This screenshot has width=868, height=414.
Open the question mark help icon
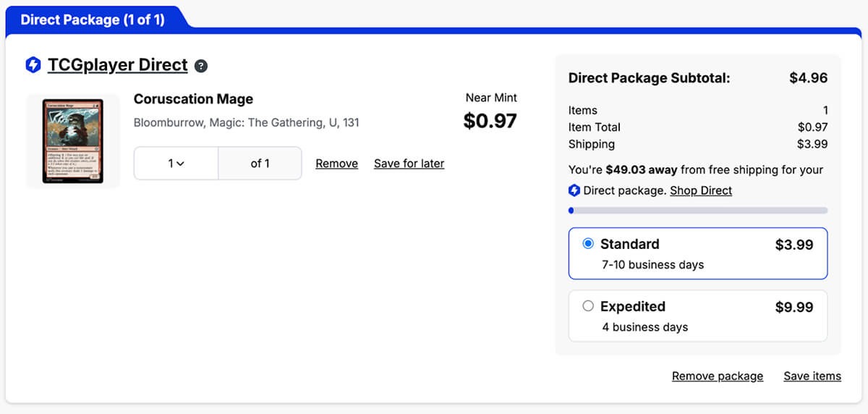(201, 66)
